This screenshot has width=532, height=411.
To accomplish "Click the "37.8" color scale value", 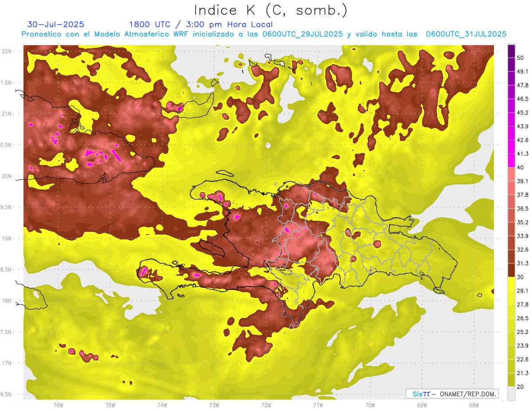I will click(523, 195).
